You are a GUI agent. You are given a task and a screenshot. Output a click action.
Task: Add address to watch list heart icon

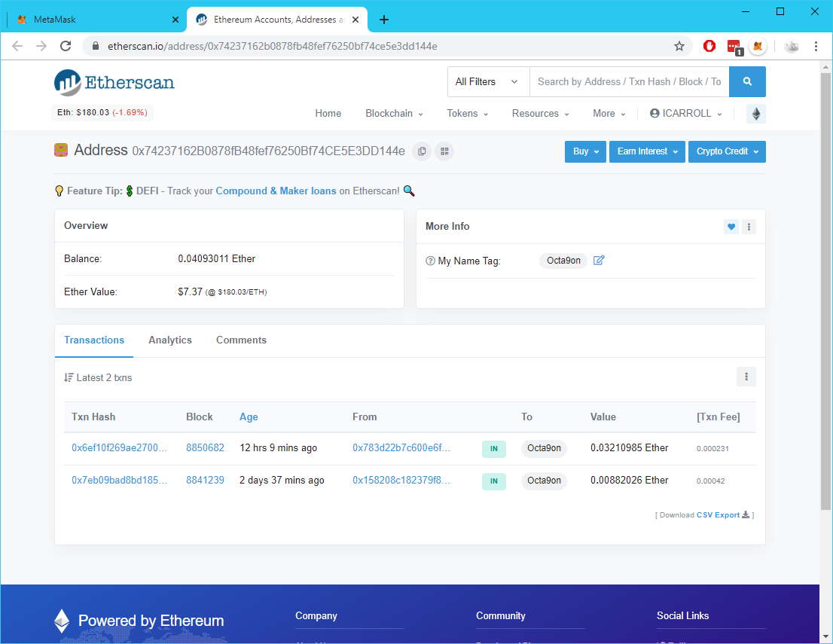(x=731, y=227)
